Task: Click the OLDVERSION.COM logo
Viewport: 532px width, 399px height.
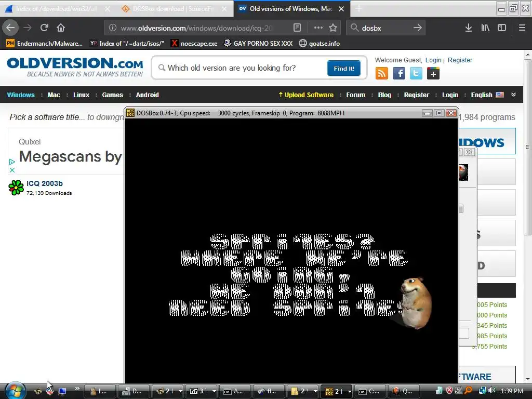Action: click(75, 67)
